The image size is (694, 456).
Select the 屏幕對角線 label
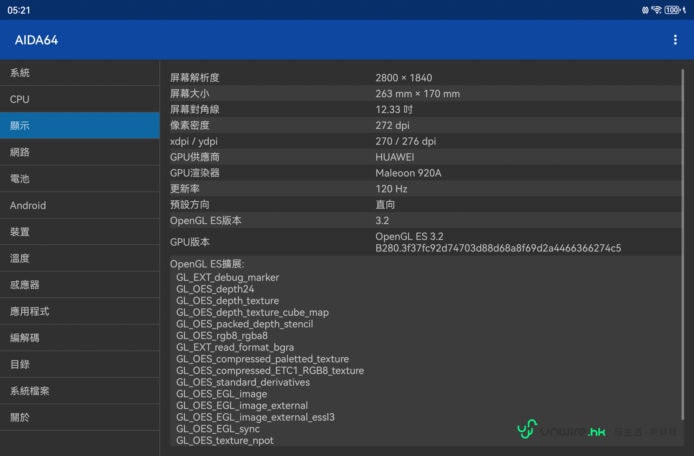click(195, 110)
